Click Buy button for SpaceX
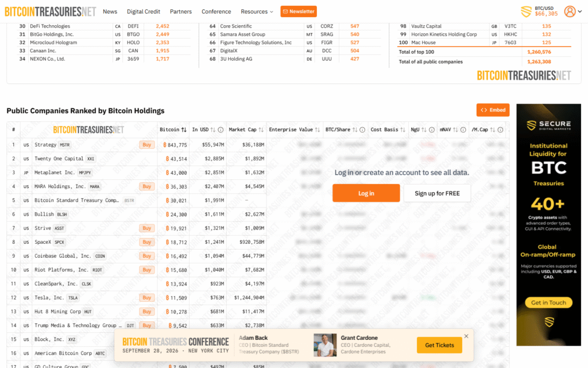Viewport: 588px width, 368px height. 147,242
